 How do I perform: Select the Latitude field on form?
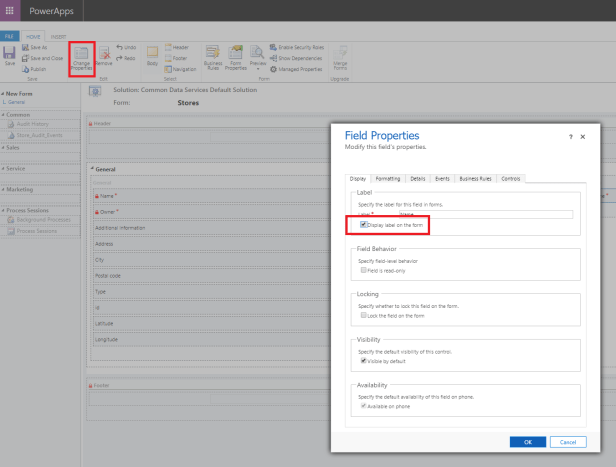tap(211, 324)
